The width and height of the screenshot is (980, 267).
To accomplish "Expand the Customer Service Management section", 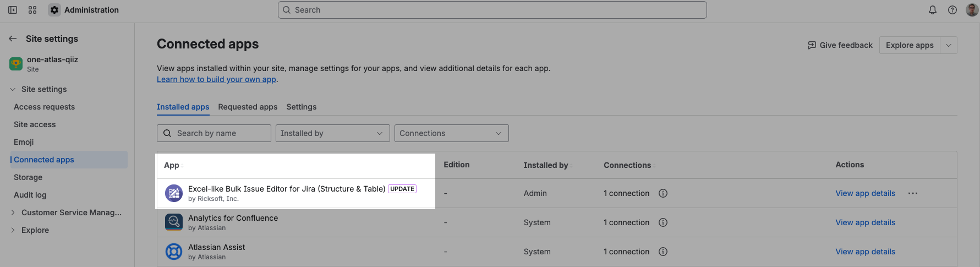I will click(13, 212).
